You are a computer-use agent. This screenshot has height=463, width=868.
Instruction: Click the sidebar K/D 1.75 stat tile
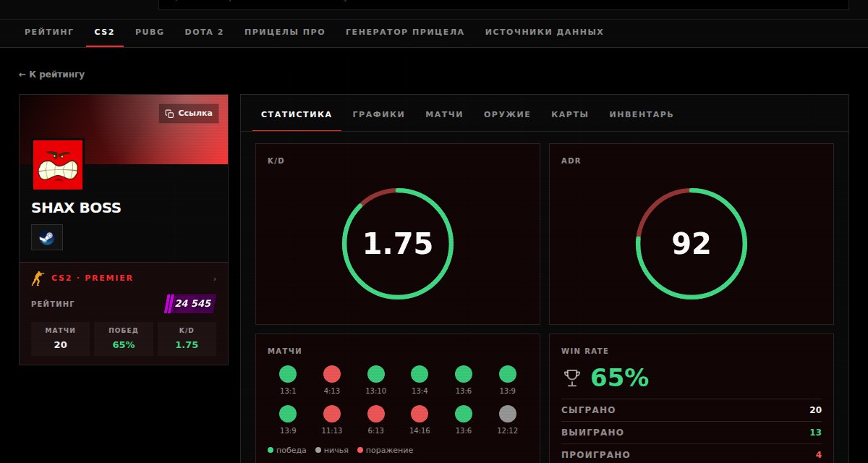(x=187, y=339)
